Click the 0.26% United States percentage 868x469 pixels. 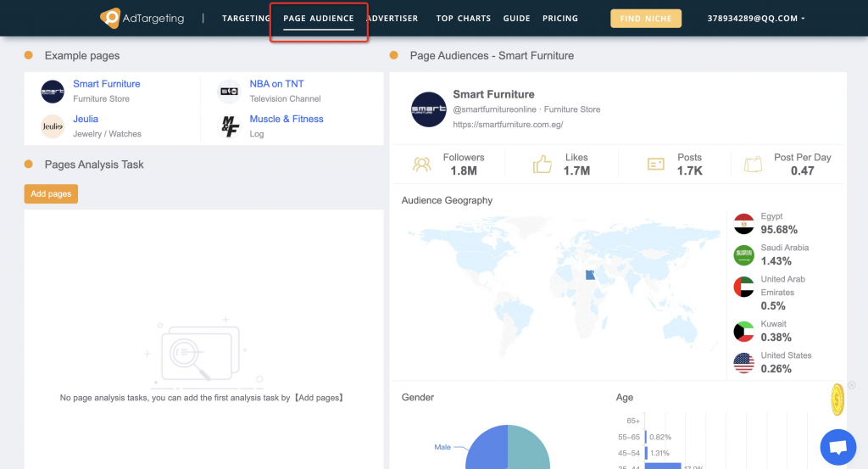coord(776,369)
